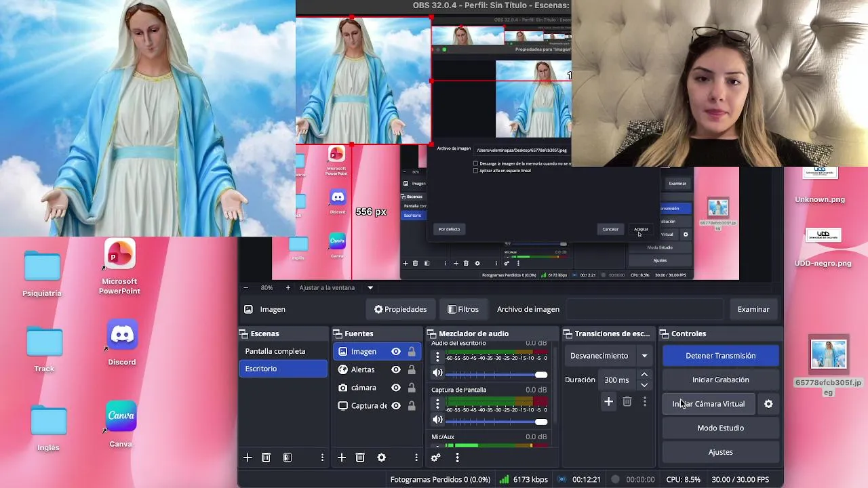The width and height of the screenshot is (868, 488).
Task: Toggle visibility of the Alertas source
Action: coord(395,369)
